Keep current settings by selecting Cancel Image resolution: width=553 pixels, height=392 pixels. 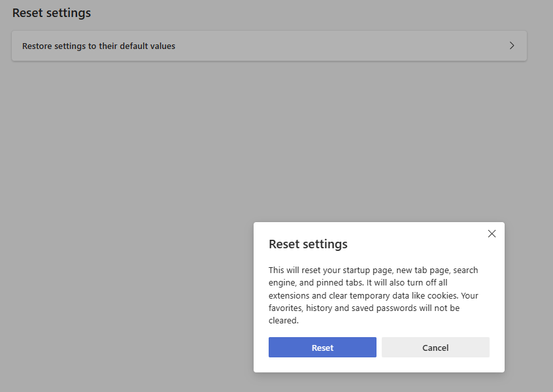pos(435,347)
